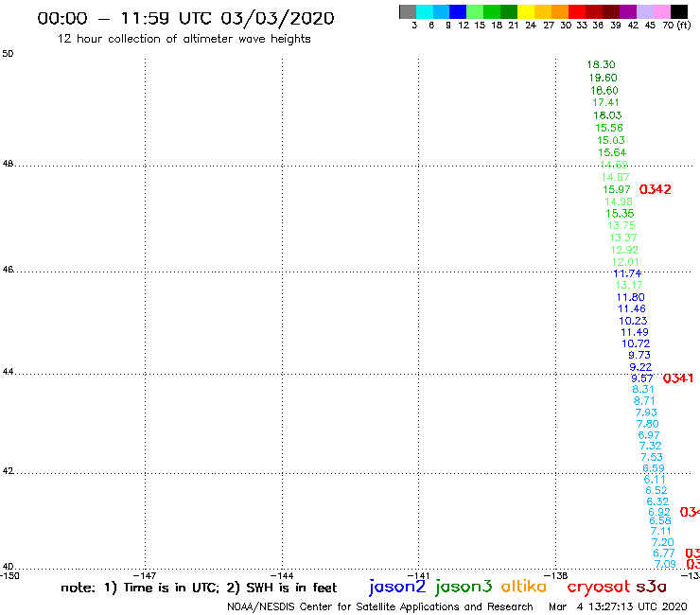
Task: Click the latitude axis label 48
Action: (x=8, y=164)
